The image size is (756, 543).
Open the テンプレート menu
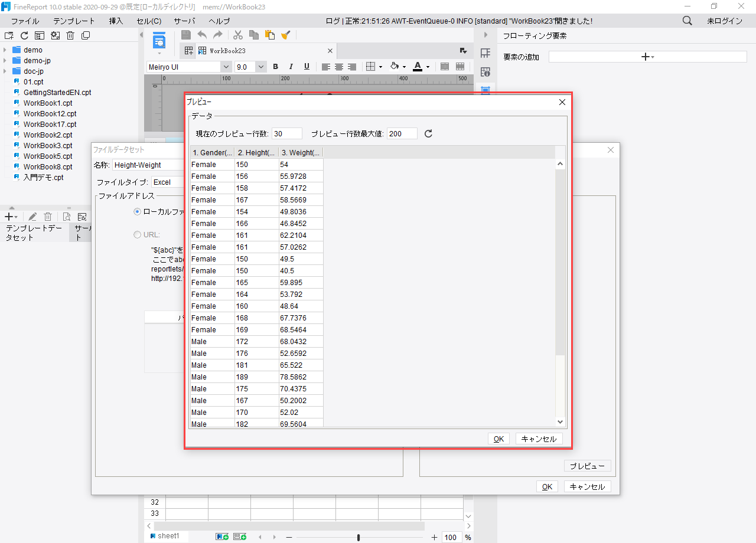click(x=74, y=21)
